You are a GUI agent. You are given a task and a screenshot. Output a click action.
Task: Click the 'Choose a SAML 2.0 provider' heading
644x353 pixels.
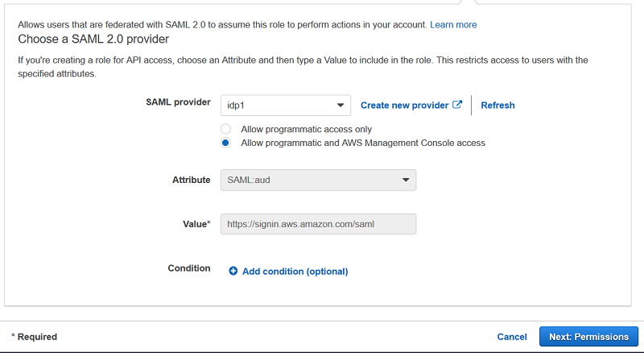(93, 39)
